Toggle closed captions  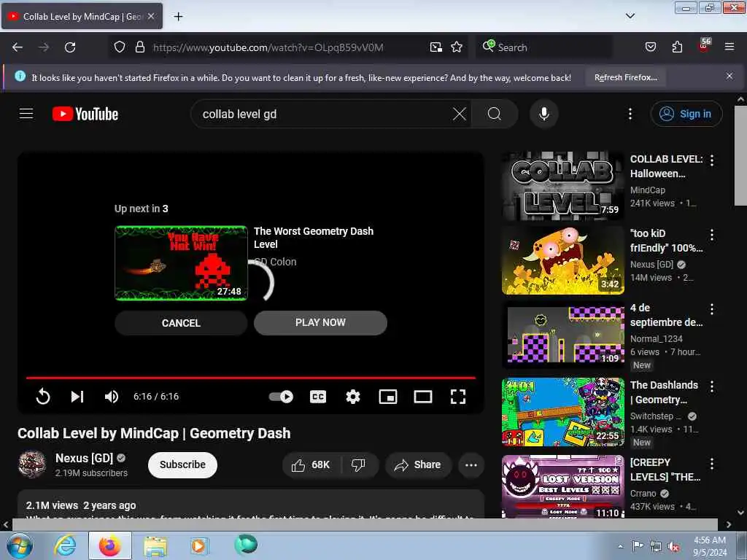[318, 396]
